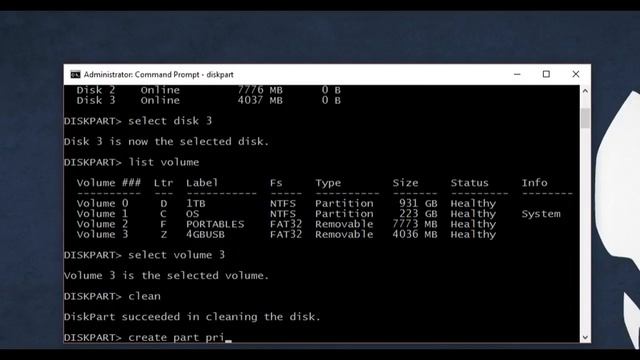Click the 'OS' volume label
The width and height of the screenshot is (640, 360).
click(192, 214)
